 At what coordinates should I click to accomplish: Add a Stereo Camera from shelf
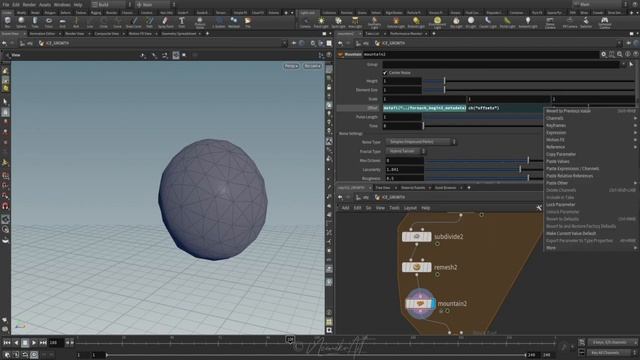pos(550,22)
